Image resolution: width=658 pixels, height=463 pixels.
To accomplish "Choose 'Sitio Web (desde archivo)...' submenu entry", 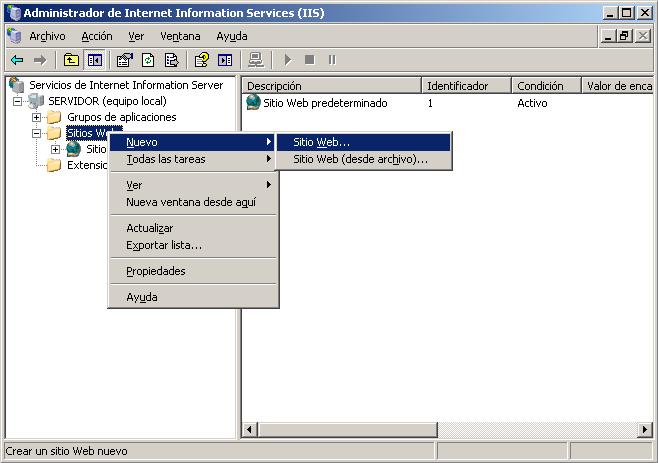I will coord(360,159).
